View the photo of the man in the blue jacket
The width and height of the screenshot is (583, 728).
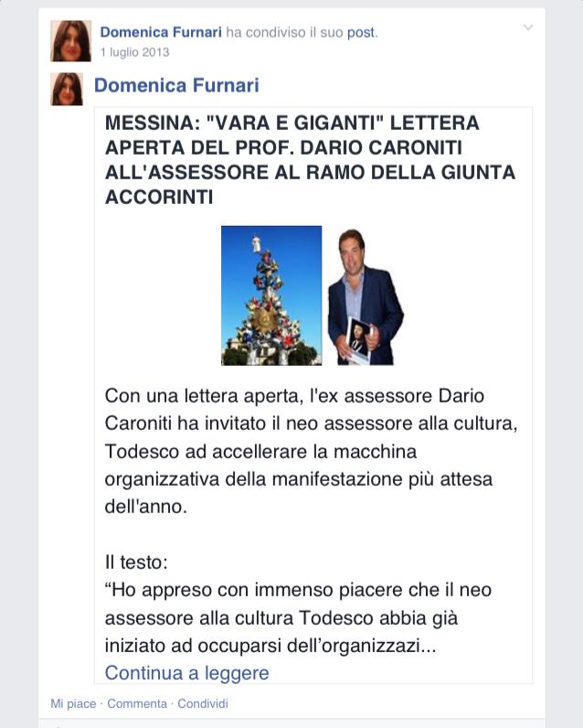click(x=365, y=296)
